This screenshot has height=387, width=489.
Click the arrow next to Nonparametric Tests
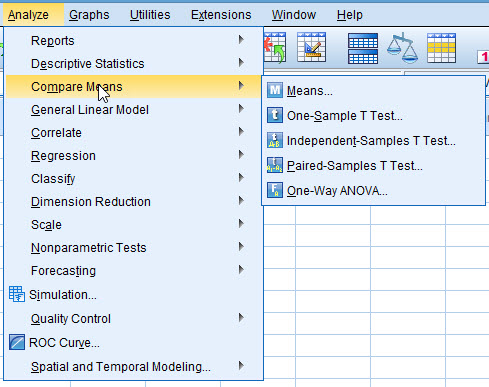(241, 247)
